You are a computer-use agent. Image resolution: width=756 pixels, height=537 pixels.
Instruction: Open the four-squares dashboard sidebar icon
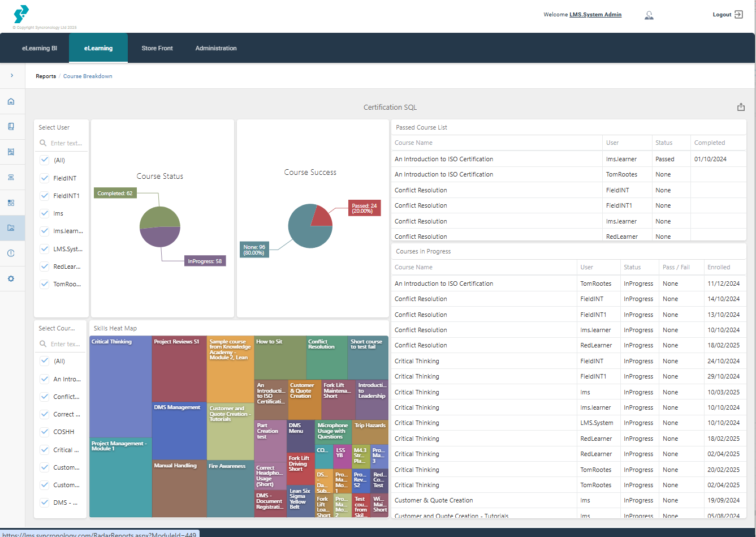pyautogui.click(x=11, y=203)
